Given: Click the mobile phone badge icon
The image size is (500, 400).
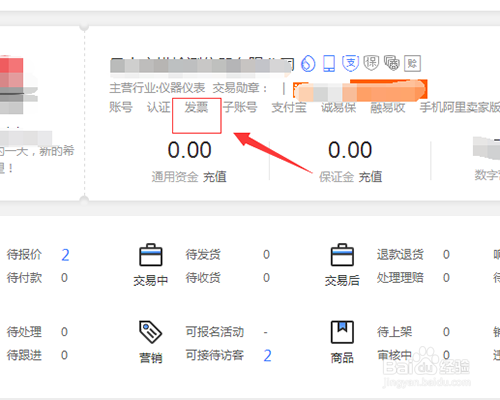Looking at the screenshot, I should (x=329, y=63).
